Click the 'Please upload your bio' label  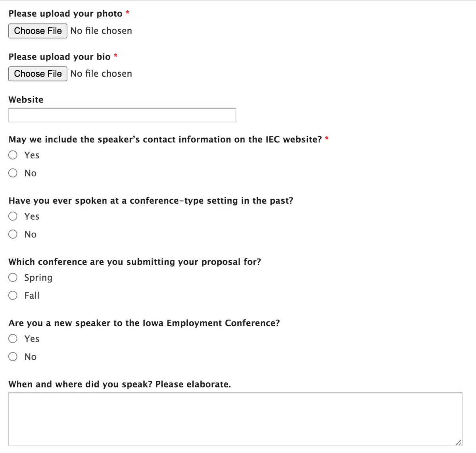(x=59, y=57)
